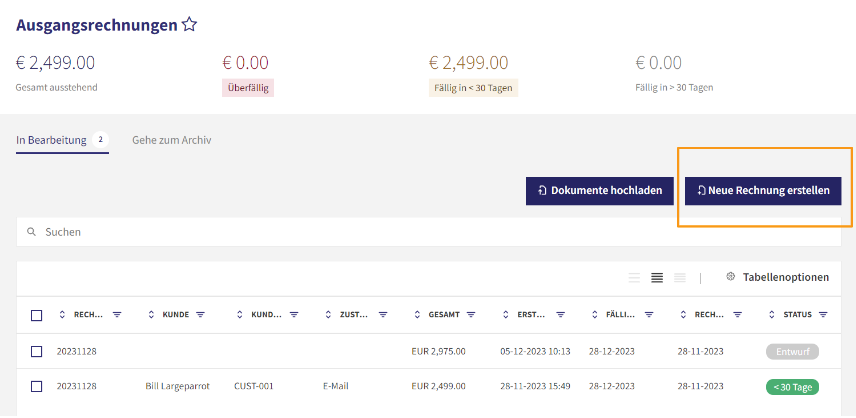Filter the KUNDE column

click(200, 315)
